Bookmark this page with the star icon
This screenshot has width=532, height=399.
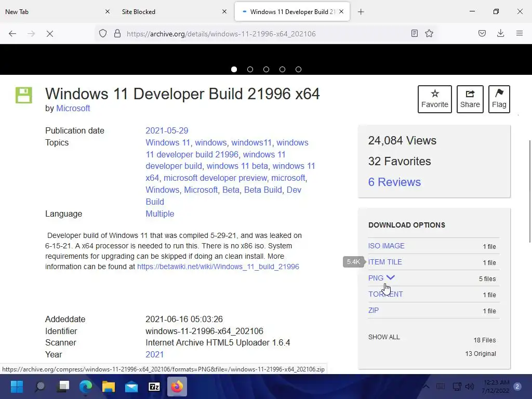[x=429, y=33]
